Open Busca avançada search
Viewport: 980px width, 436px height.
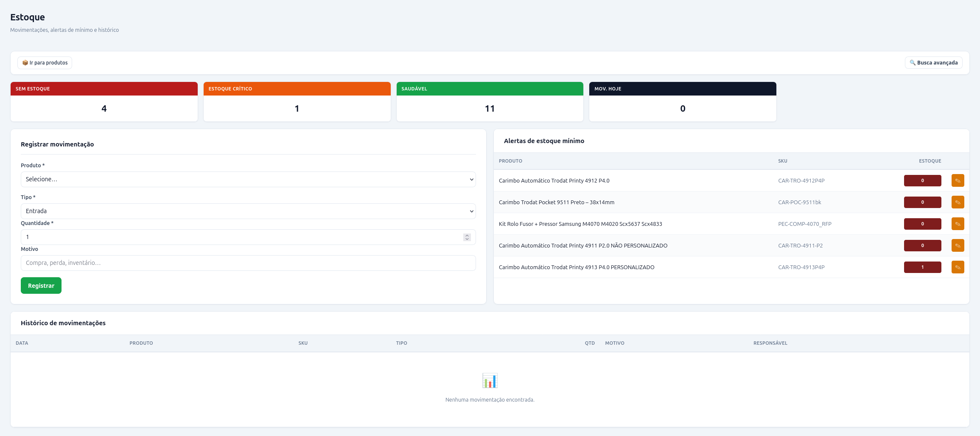[x=933, y=63]
